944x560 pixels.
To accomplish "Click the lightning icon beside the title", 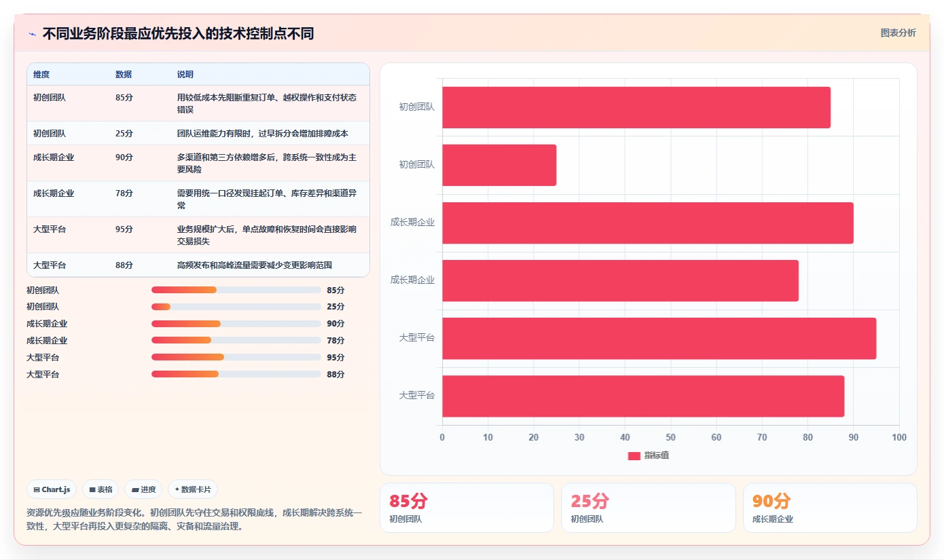I will [32, 34].
